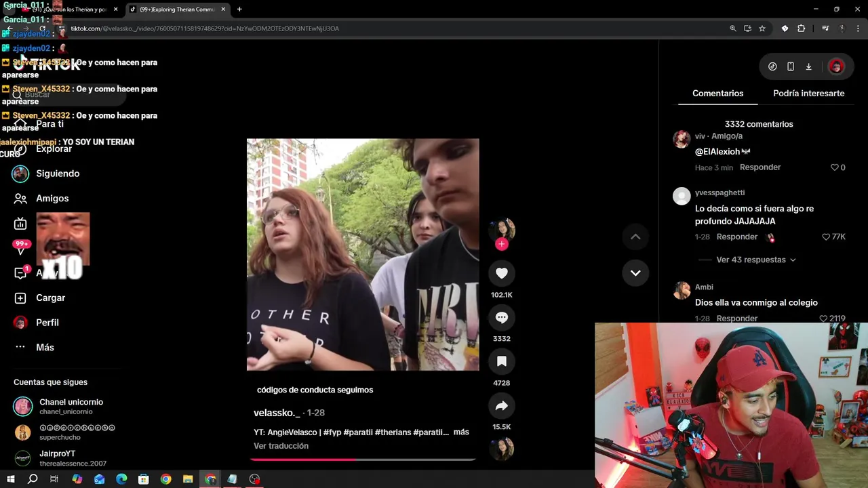The image size is (868, 488).
Task: Reply to viv's comment with Responder
Action: [760, 167]
